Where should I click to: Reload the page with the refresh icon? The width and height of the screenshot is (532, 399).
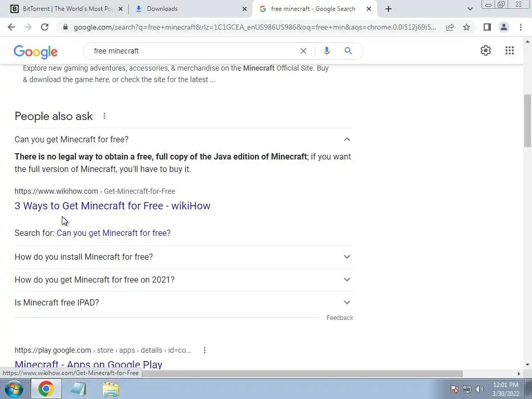(45, 27)
